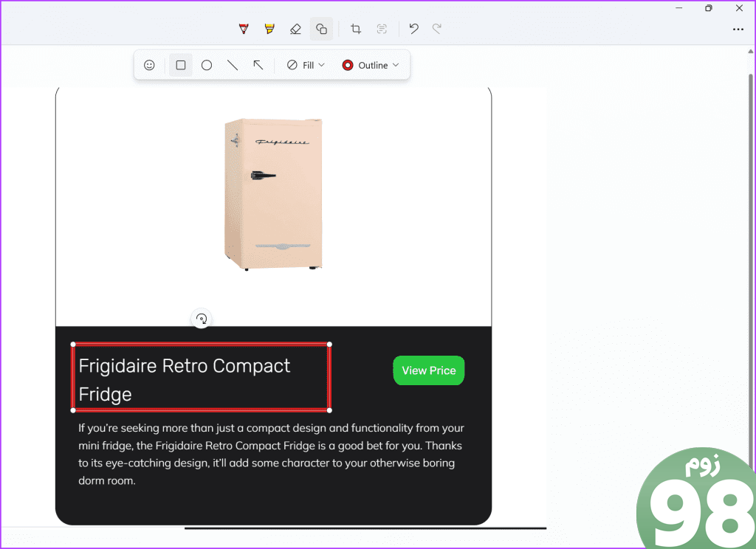
Task: Minimize the Snipping Tool window
Action: (x=679, y=7)
